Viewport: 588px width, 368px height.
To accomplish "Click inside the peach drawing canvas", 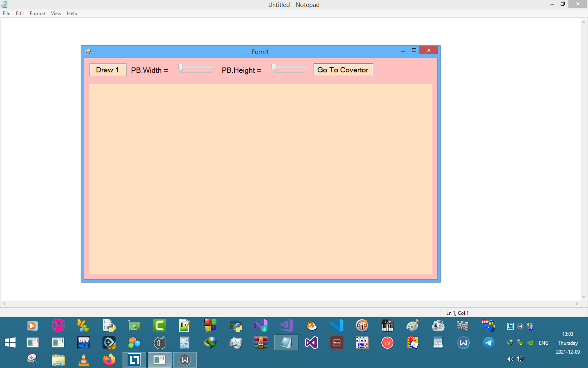I will click(x=261, y=179).
